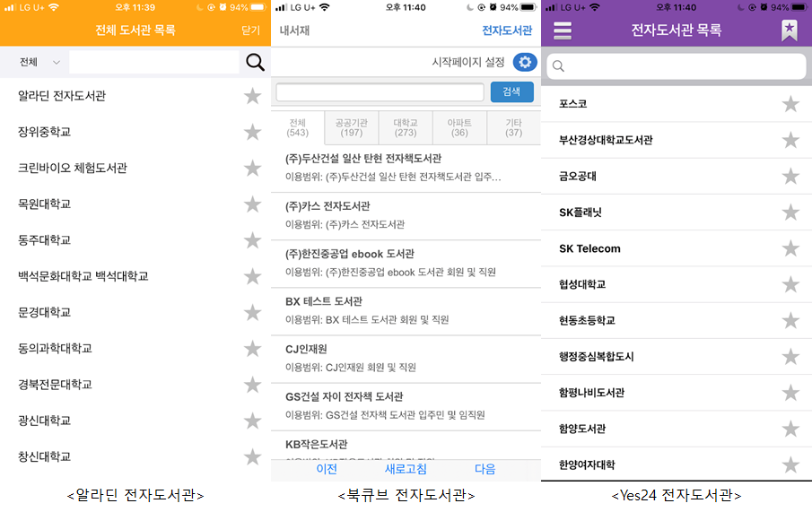This screenshot has height=512, width=812.
Task: Open the SK Telecom library name
Action: [589, 248]
